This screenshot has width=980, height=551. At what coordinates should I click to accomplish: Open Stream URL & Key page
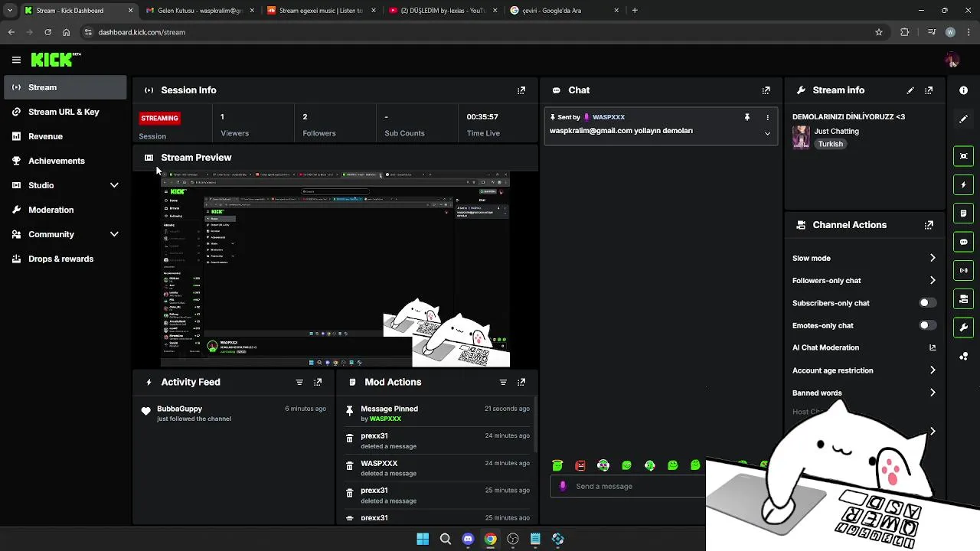pos(65,112)
